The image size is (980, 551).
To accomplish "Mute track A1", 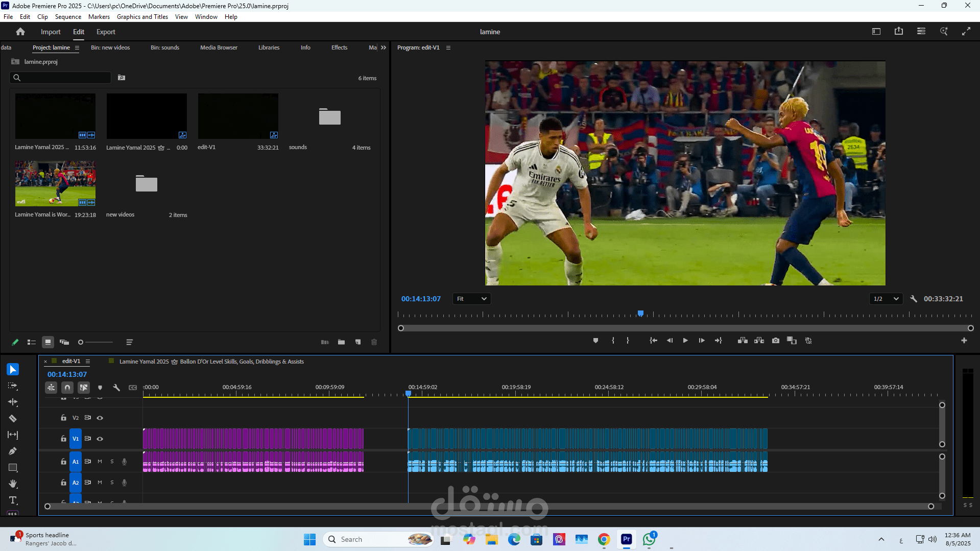I will click(x=100, y=462).
